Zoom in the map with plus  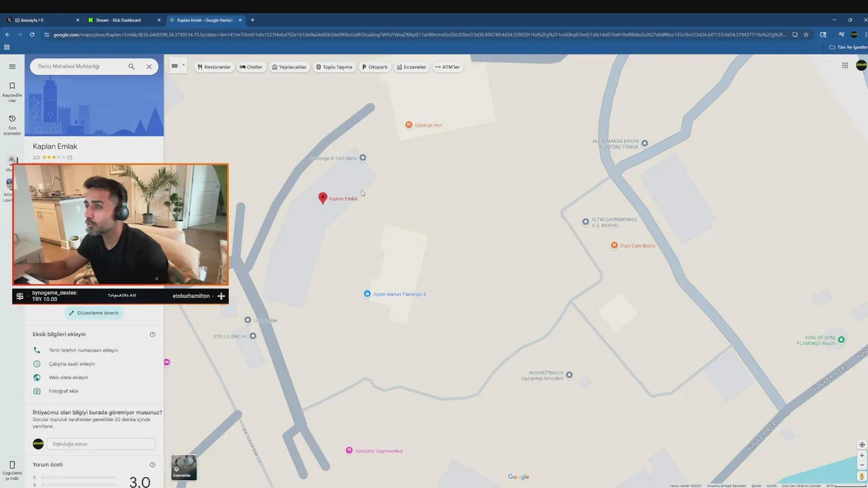tap(862, 456)
